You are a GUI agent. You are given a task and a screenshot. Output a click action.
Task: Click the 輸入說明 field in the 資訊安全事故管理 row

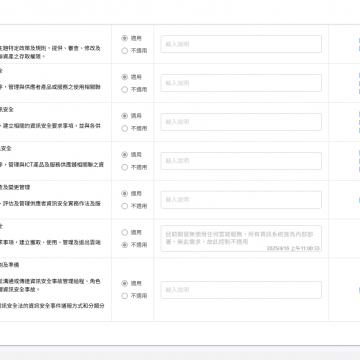click(x=241, y=290)
